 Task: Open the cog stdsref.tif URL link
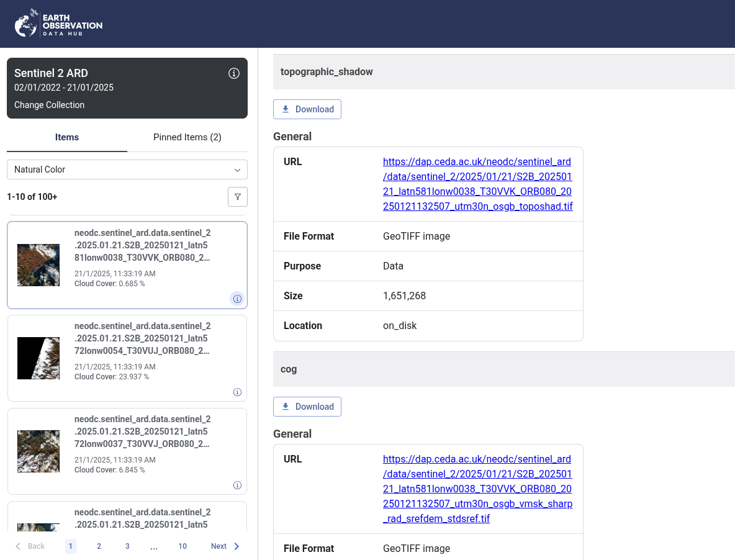tap(477, 489)
